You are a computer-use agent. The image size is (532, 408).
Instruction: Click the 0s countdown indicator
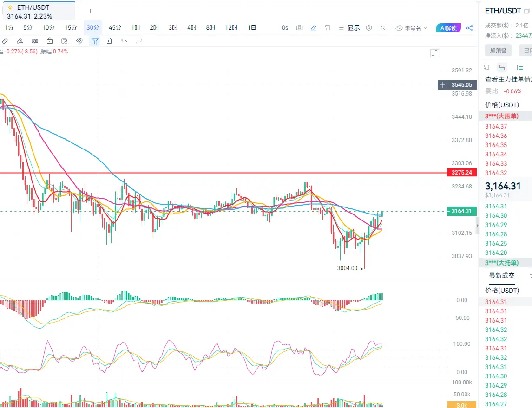pyautogui.click(x=285, y=28)
